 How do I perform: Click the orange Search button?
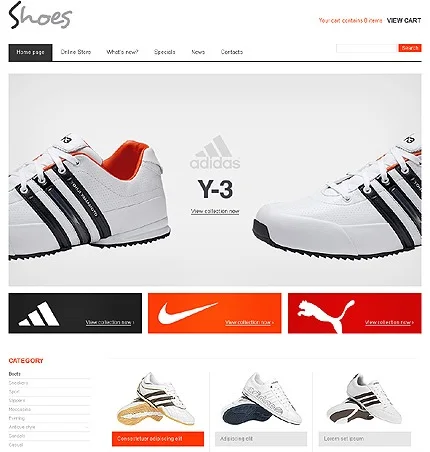pyautogui.click(x=410, y=48)
